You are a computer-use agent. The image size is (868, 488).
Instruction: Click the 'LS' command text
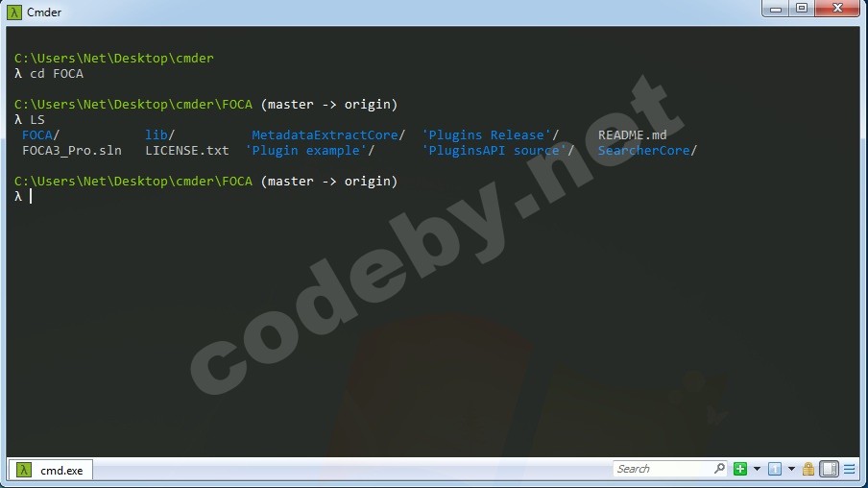pyautogui.click(x=37, y=120)
